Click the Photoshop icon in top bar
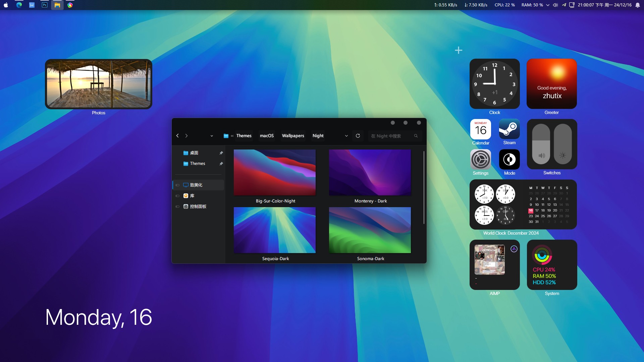The image size is (644, 362). pyautogui.click(x=44, y=5)
